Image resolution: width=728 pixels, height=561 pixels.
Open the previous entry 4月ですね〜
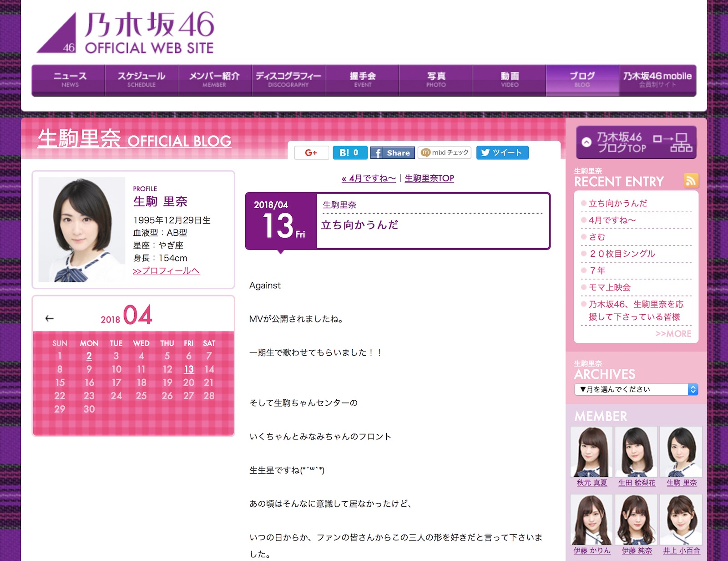(369, 178)
